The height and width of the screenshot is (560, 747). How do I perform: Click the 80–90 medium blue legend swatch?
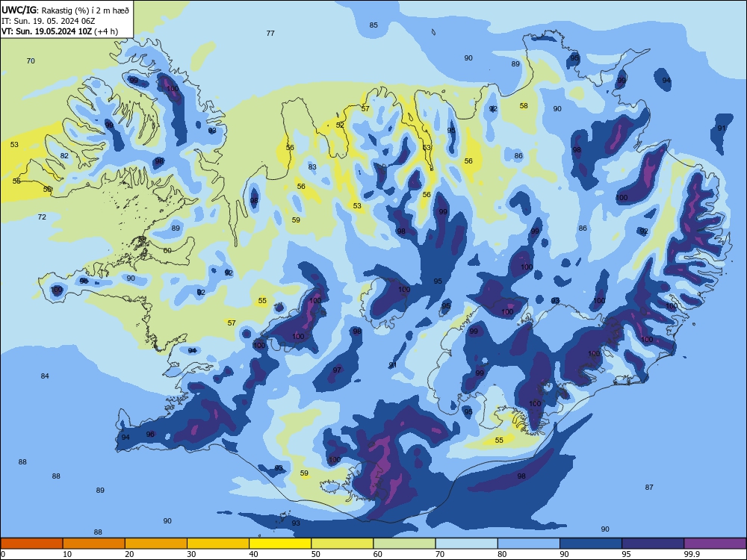529,544
